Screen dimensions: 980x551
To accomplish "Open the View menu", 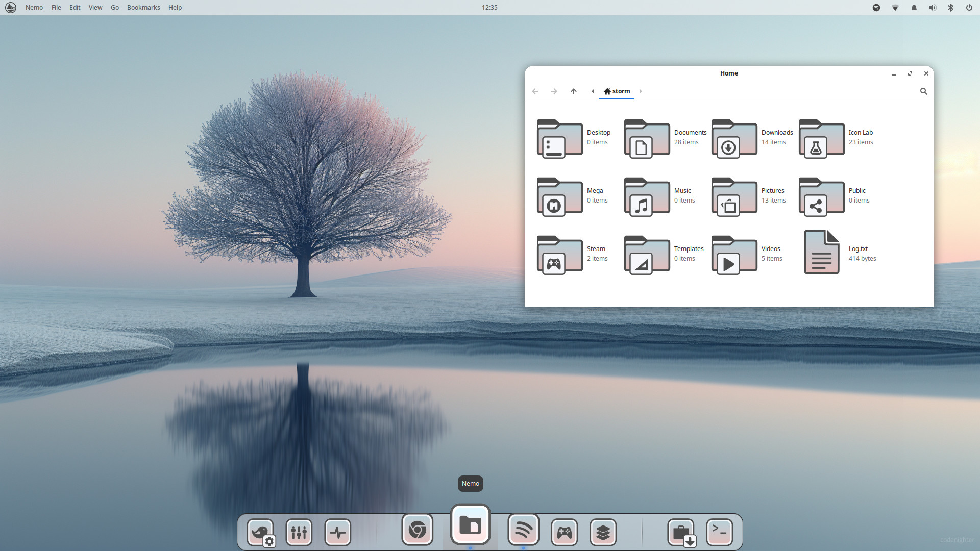I will click(x=95, y=8).
